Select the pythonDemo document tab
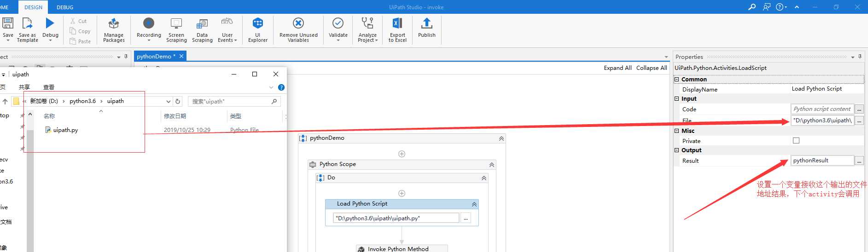Image resolution: width=868 pixels, height=252 pixels. coord(156,56)
